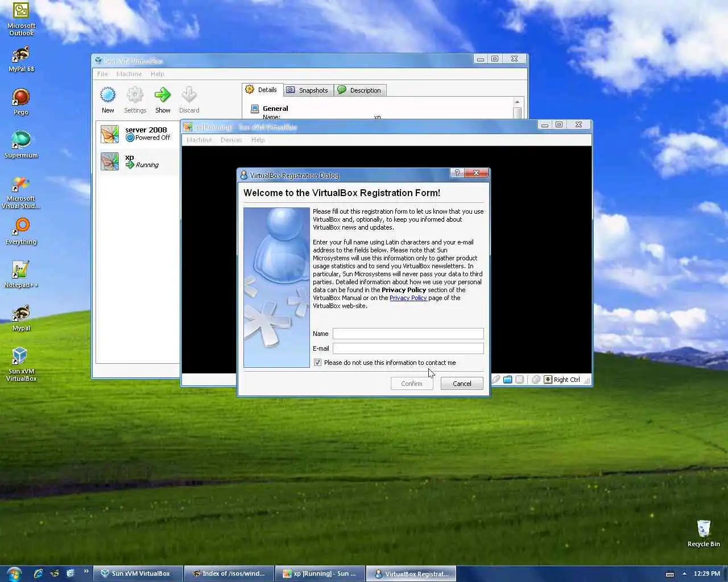Screen dimensions: 728x582
Task: Open Machine menu in VirtualBox manager
Action: 129,74
